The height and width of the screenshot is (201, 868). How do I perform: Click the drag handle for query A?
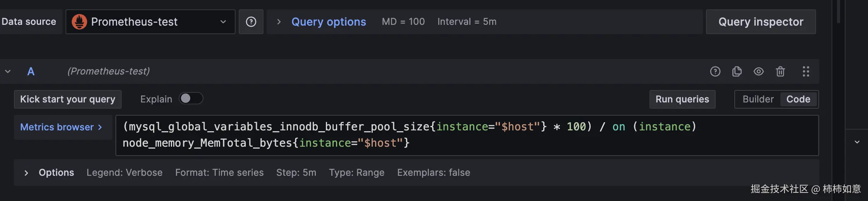[x=806, y=71]
